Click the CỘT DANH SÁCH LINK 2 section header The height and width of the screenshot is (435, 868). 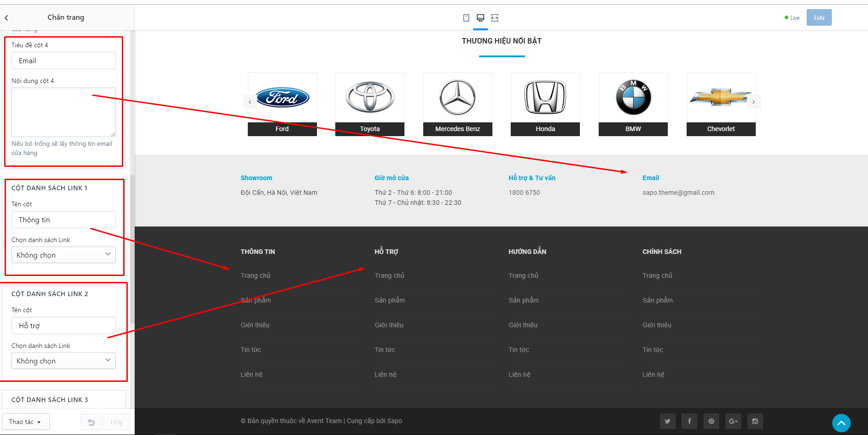(50, 294)
